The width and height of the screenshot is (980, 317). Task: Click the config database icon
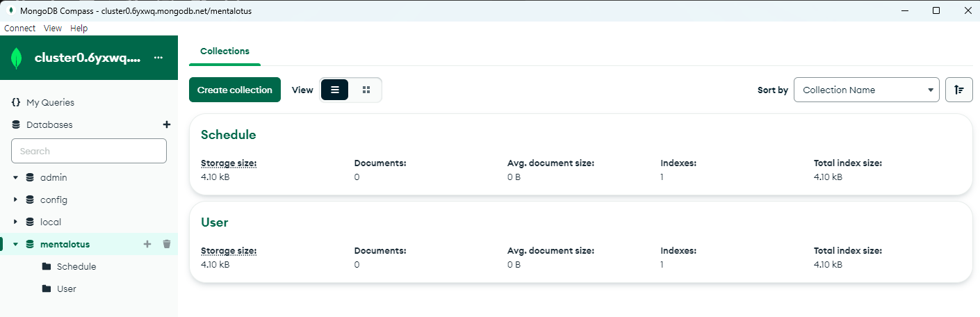coord(30,200)
